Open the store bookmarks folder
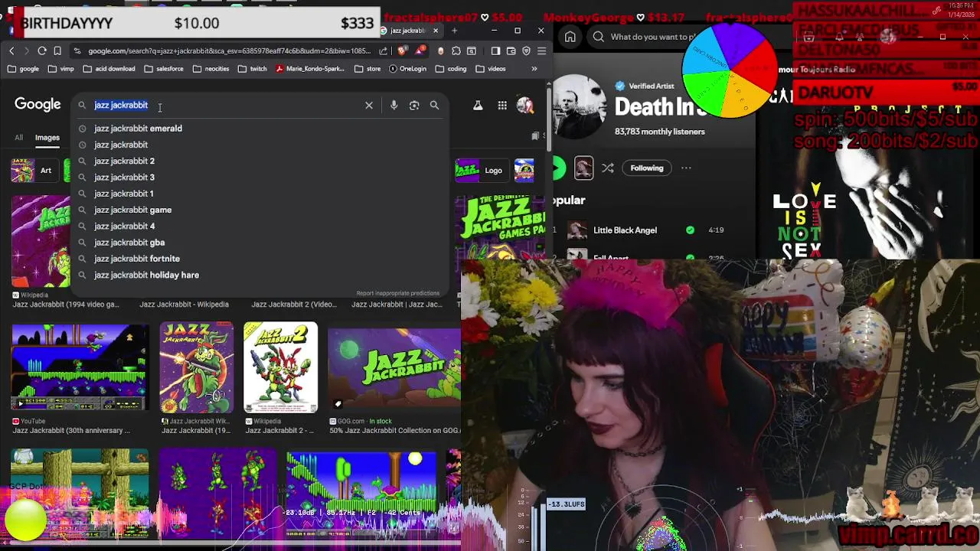This screenshot has height=551, width=980. [367, 69]
